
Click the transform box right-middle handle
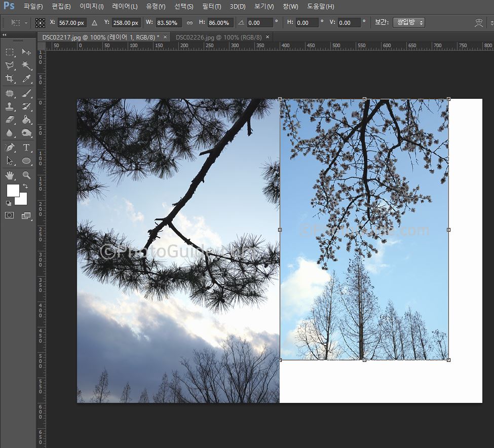448,230
